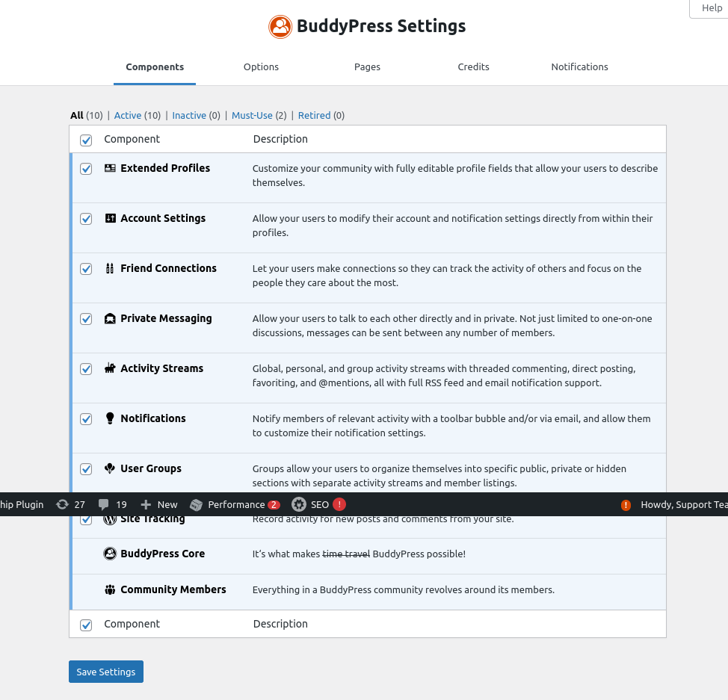
Task: Toggle the select-all Component checkbox
Action: coord(86,140)
